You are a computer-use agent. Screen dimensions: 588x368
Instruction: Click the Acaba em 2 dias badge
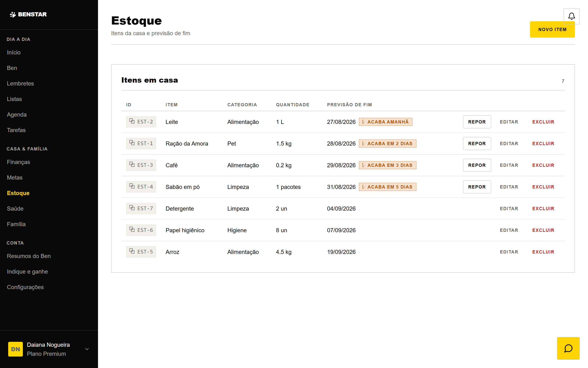(x=388, y=143)
